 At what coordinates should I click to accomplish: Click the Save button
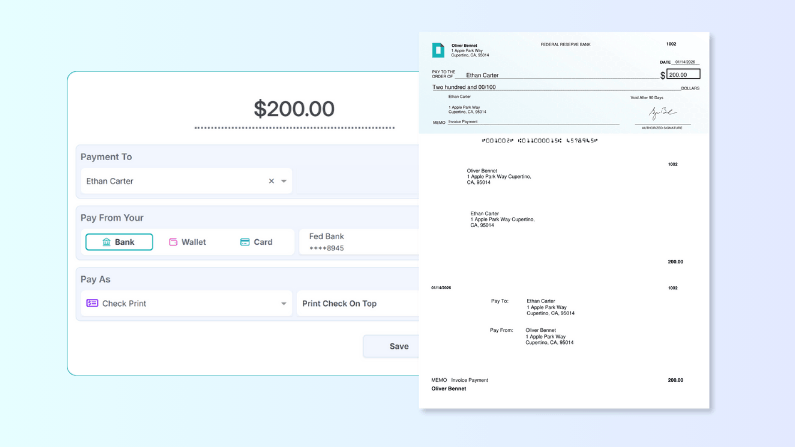point(391,346)
